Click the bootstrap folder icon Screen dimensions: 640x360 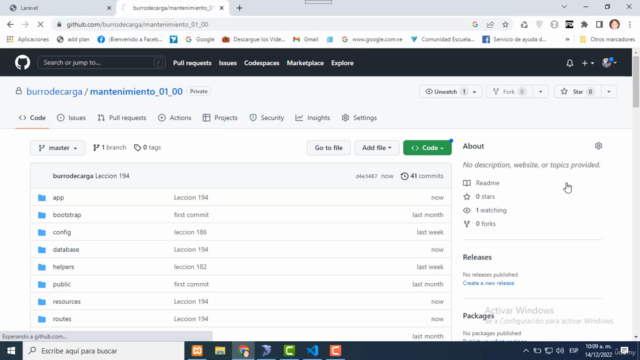click(x=42, y=215)
